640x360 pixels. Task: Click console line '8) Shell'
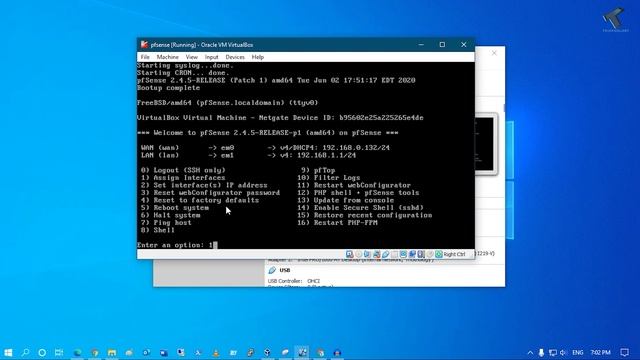coord(158,230)
